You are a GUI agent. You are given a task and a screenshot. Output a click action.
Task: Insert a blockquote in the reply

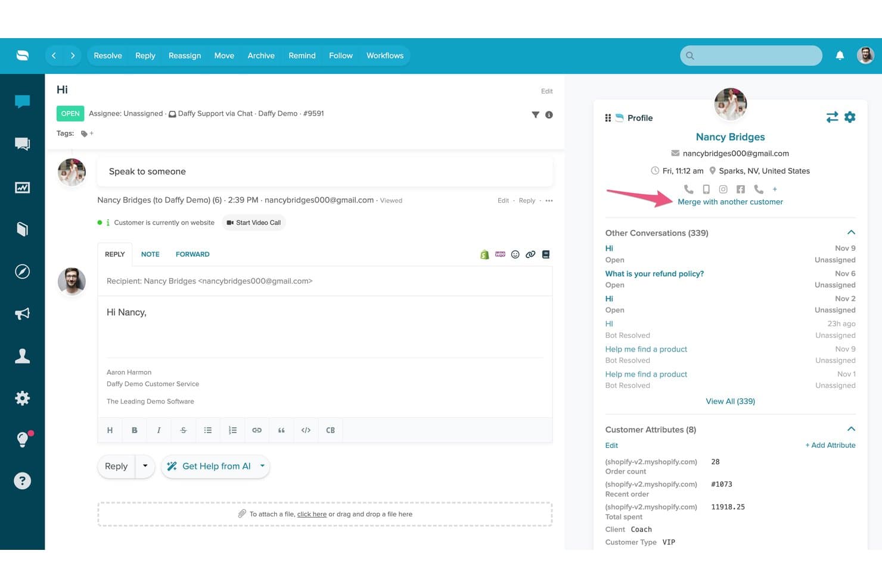coord(281,430)
